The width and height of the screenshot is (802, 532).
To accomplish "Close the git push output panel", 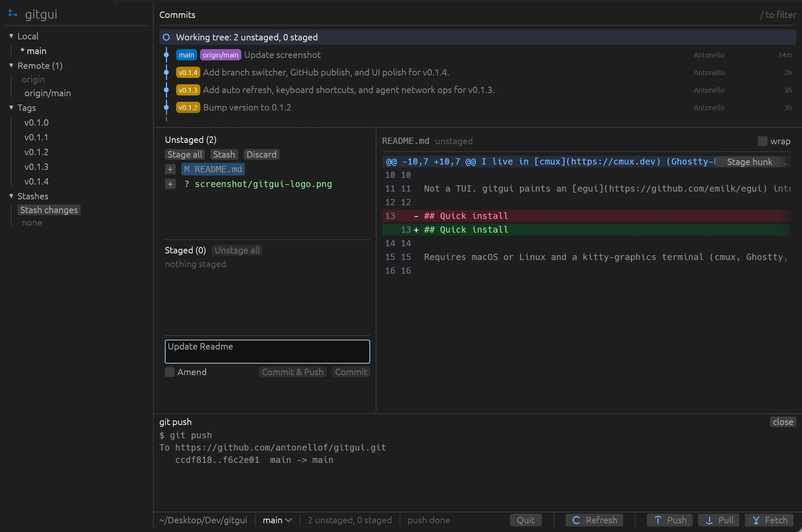I will (x=783, y=422).
